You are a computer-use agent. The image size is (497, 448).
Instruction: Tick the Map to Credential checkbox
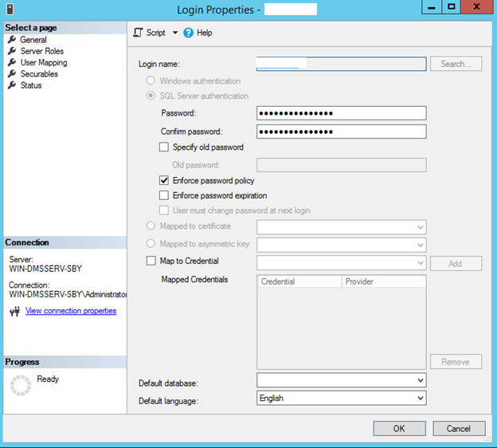pos(151,261)
